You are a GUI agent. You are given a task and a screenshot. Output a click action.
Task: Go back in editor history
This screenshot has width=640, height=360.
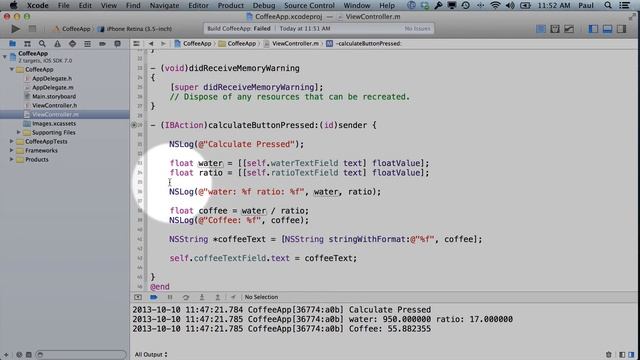pyautogui.click(x=151, y=44)
